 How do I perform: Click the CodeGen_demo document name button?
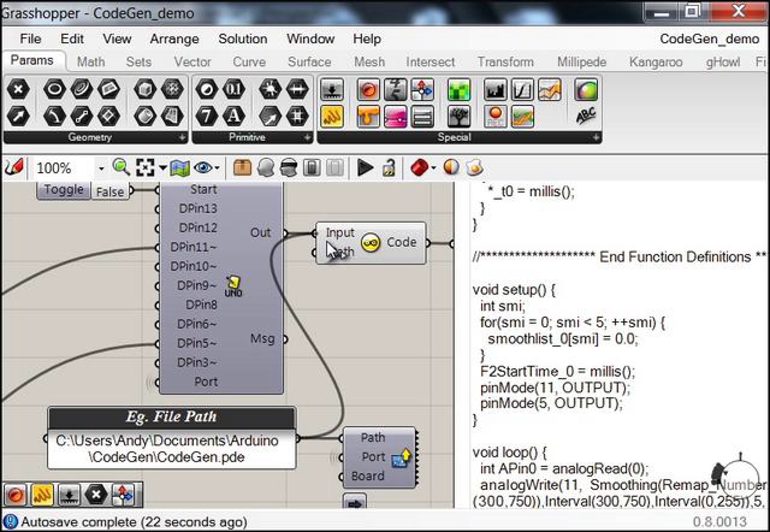click(709, 39)
